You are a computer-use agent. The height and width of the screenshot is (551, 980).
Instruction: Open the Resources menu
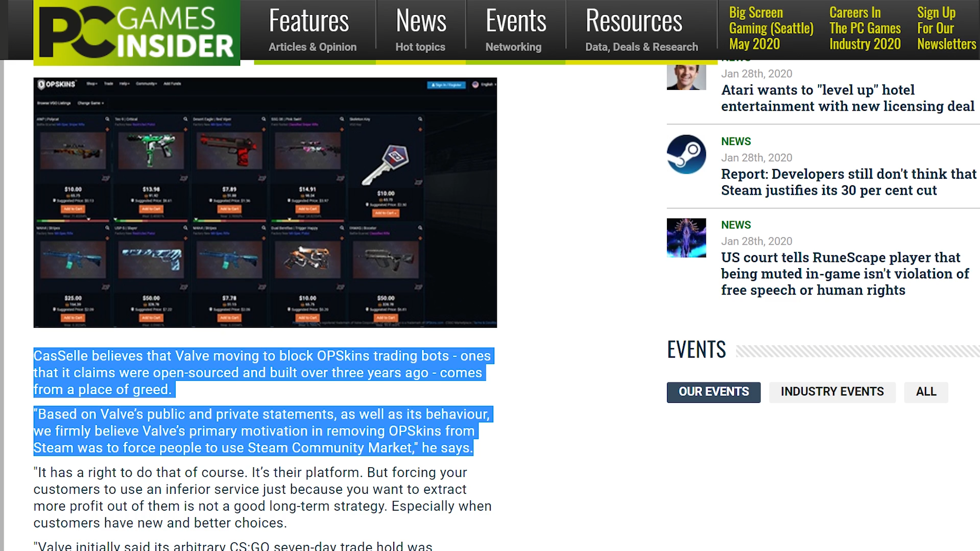coord(641,30)
